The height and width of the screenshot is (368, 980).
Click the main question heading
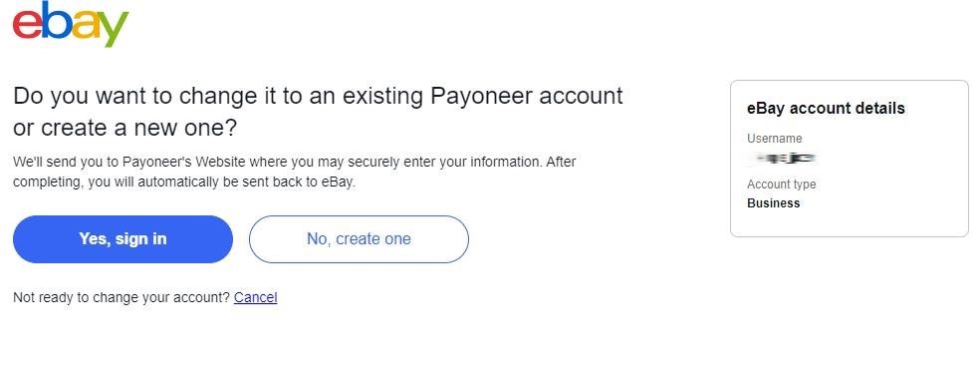[318, 112]
